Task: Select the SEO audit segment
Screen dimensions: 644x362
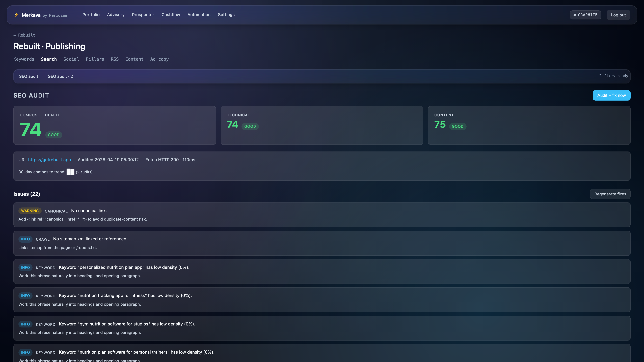Action: coord(29,76)
